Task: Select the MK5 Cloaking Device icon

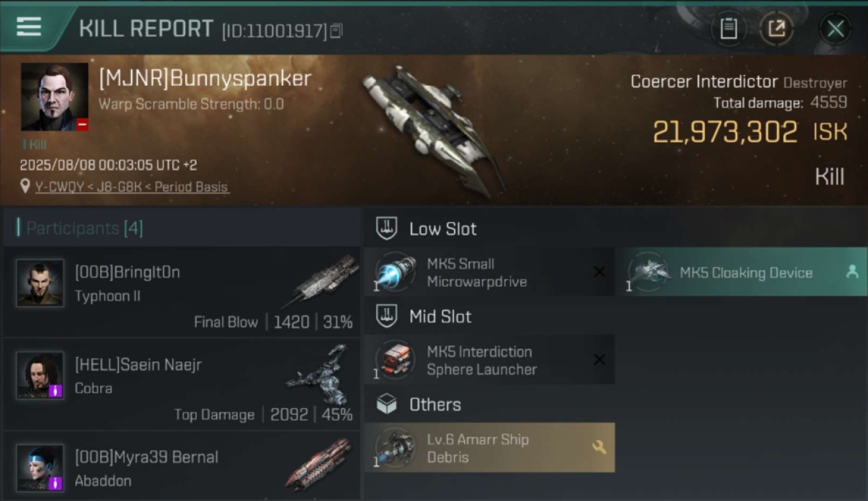Action: (x=648, y=273)
